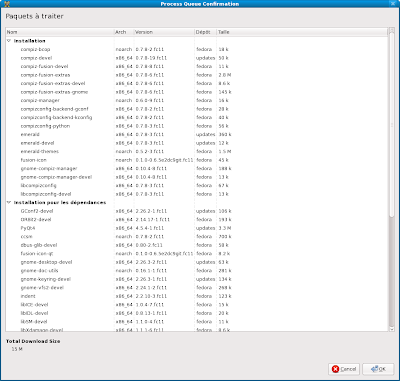Select the compiz-bcop package row

pyautogui.click(x=197, y=49)
